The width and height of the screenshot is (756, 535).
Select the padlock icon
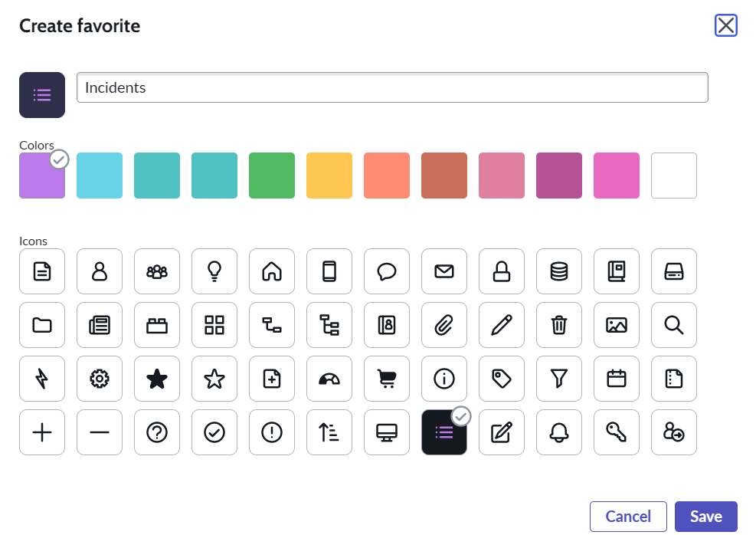coord(502,271)
